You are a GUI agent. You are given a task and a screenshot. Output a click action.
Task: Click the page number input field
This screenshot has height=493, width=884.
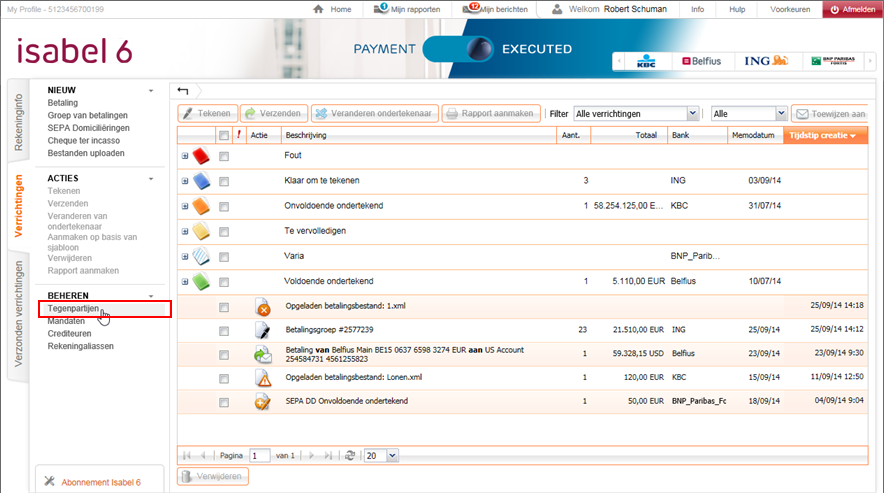coord(260,455)
